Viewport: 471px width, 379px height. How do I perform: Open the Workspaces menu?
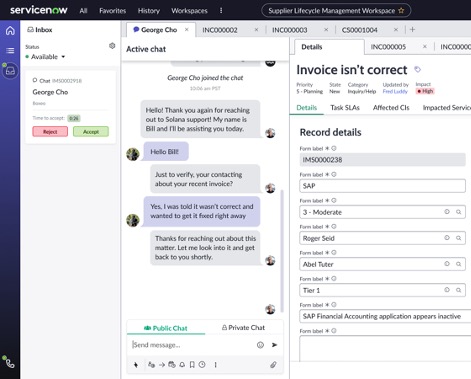(x=189, y=11)
